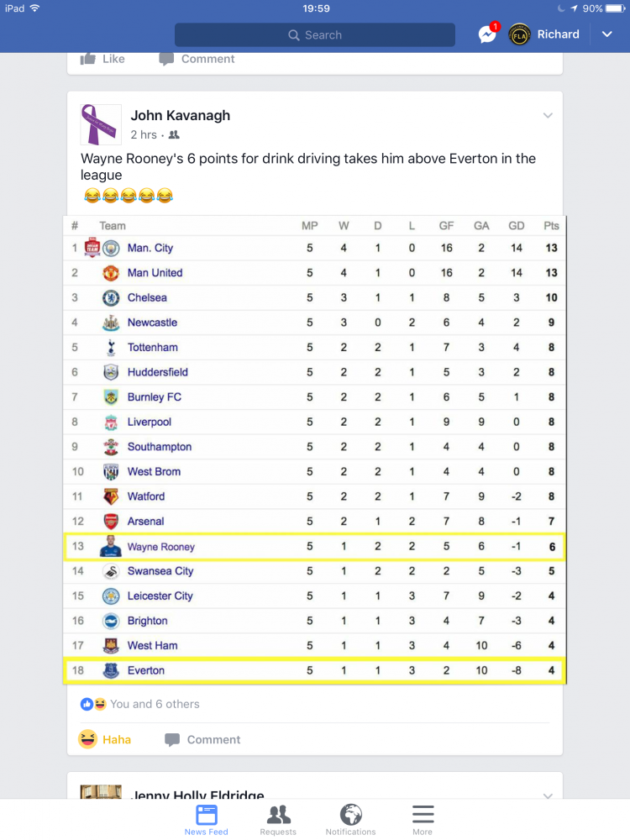Image resolution: width=630 pixels, height=840 pixels.
Task: Open the Requests tab
Action: 278,820
